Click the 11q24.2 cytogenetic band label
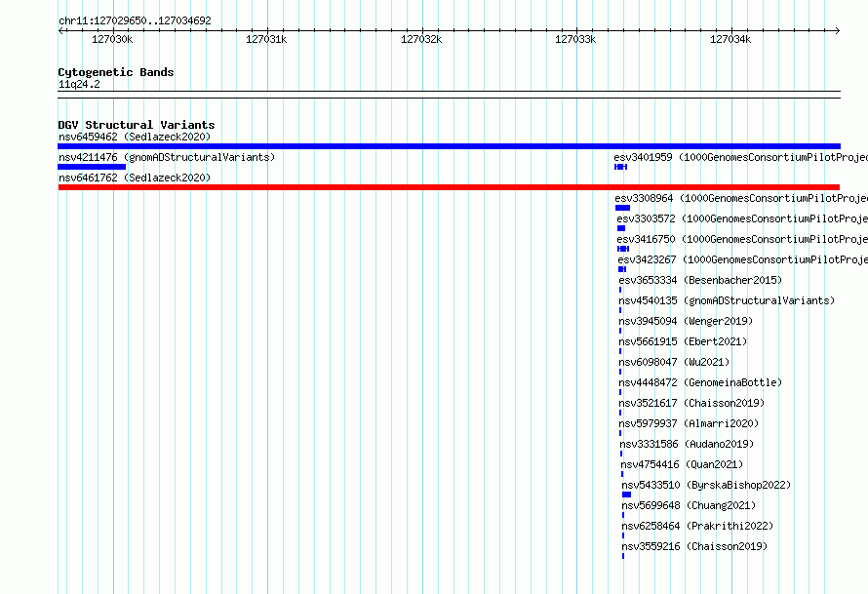The width and height of the screenshot is (868, 594). 79,84
